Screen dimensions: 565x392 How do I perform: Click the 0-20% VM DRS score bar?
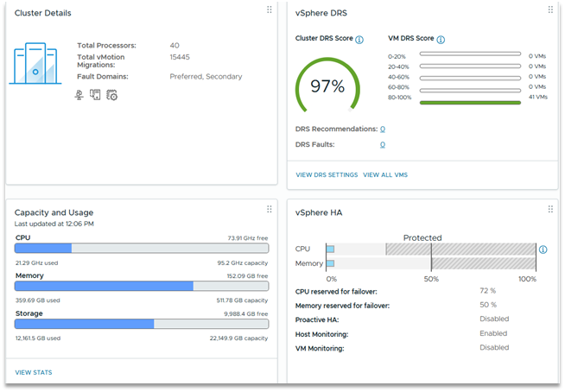coord(470,54)
